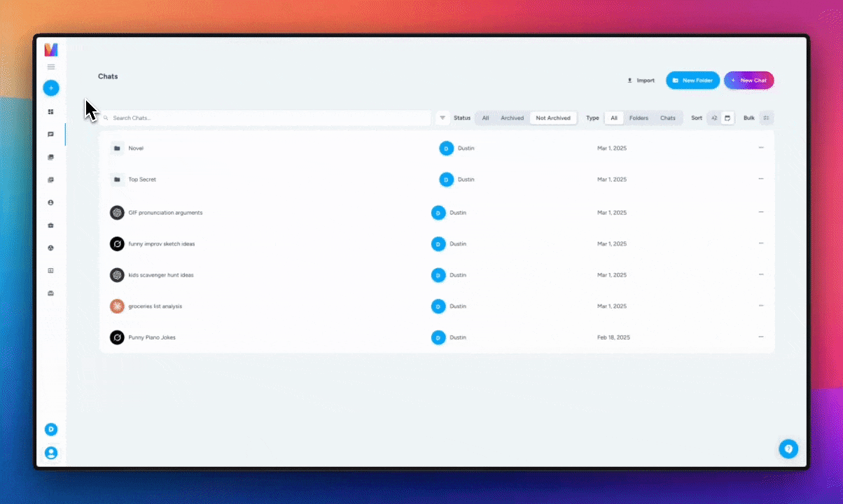The height and width of the screenshot is (504, 843).
Task: Click the owner name Dustin in Top Secret row
Action: coord(466,180)
